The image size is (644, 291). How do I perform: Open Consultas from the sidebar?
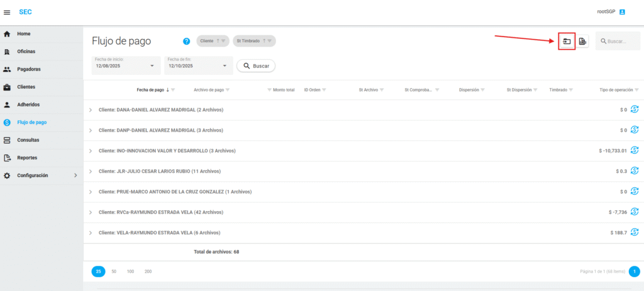point(28,140)
